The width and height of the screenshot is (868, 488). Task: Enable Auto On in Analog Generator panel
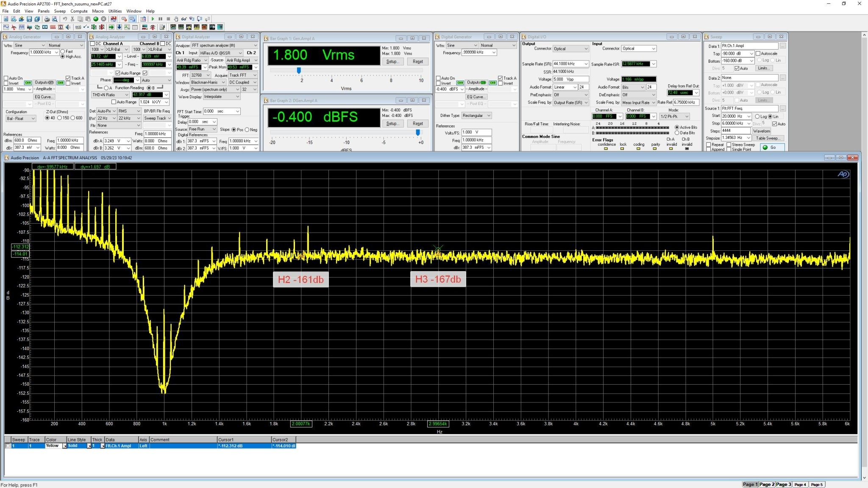coord(6,78)
